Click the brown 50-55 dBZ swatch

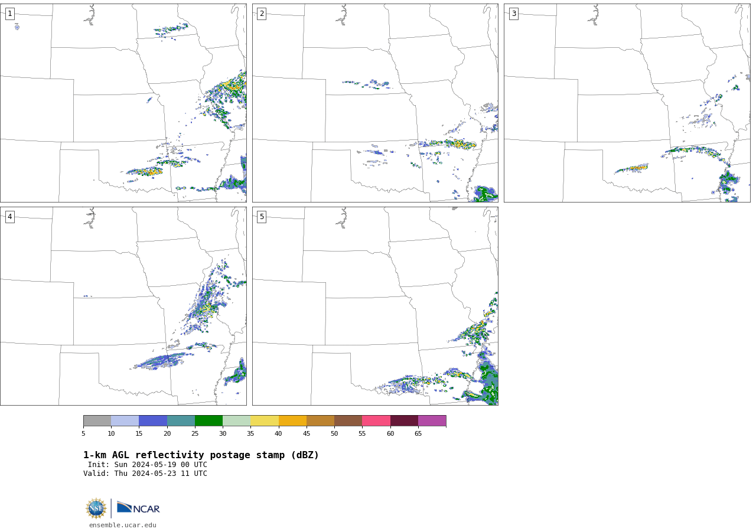[348, 420]
